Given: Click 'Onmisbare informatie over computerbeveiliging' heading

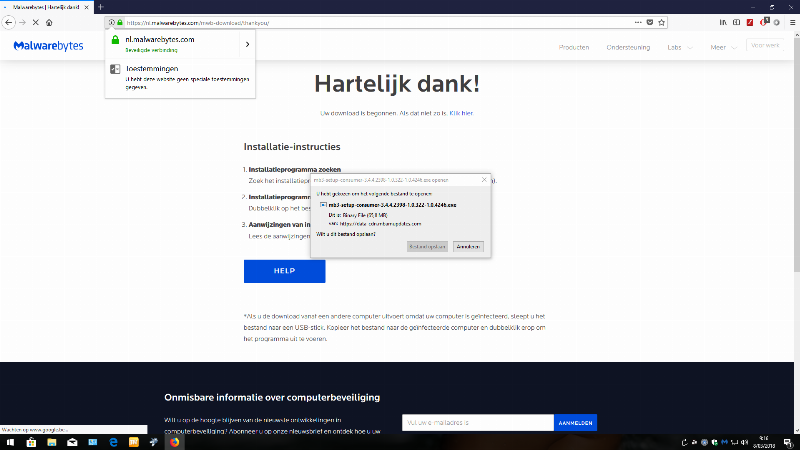Looking at the screenshot, I should (272, 397).
